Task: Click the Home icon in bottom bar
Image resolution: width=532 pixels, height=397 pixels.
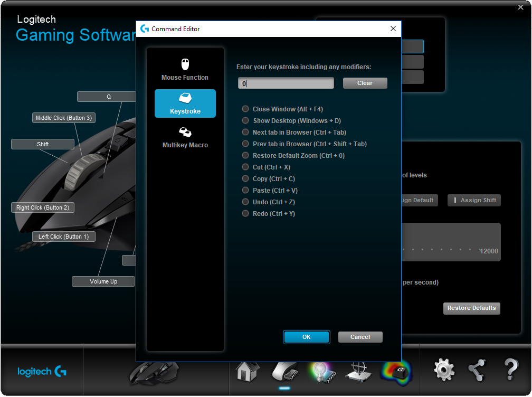Action: pos(248,371)
